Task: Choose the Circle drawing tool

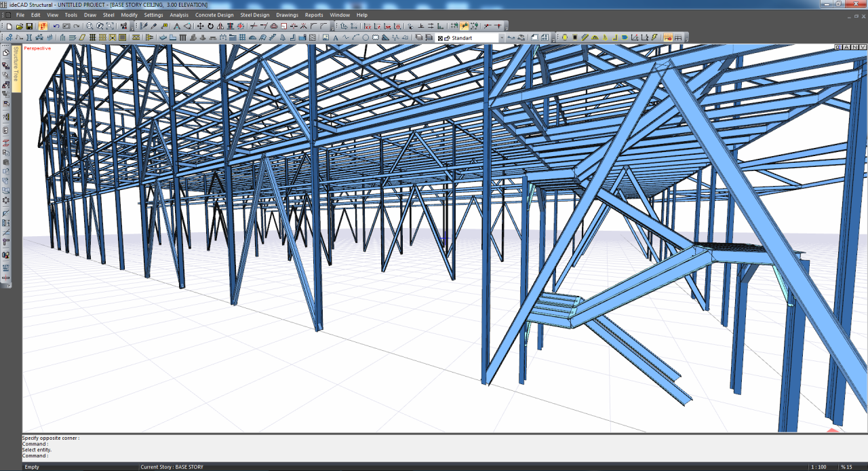Action: coord(366,37)
